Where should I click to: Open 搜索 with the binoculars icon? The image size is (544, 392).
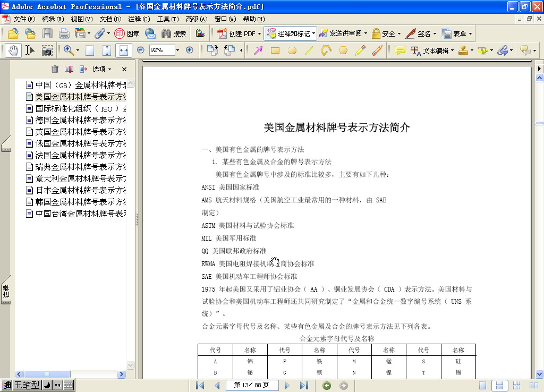[174, 33]
